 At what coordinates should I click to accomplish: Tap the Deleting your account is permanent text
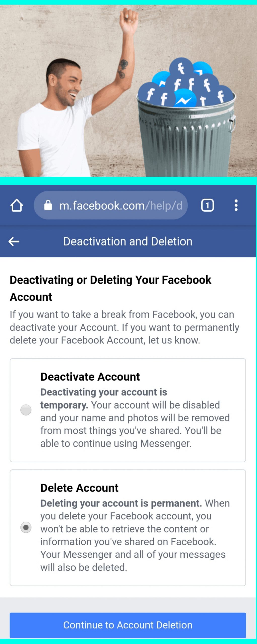point(121,503)
